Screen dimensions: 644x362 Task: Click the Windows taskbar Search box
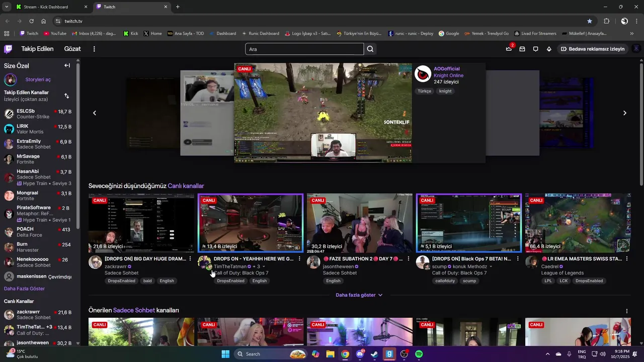pyautogui.click(x=271, y=354)
